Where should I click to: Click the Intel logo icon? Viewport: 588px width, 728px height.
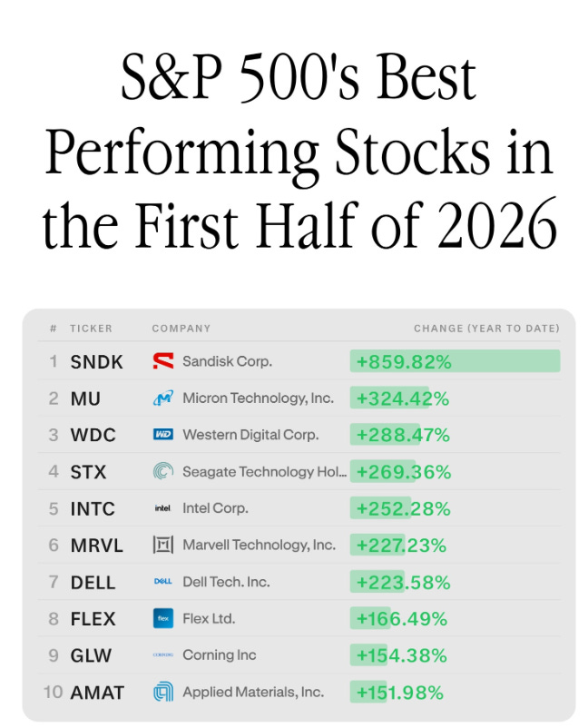click(x=163, y=508)
